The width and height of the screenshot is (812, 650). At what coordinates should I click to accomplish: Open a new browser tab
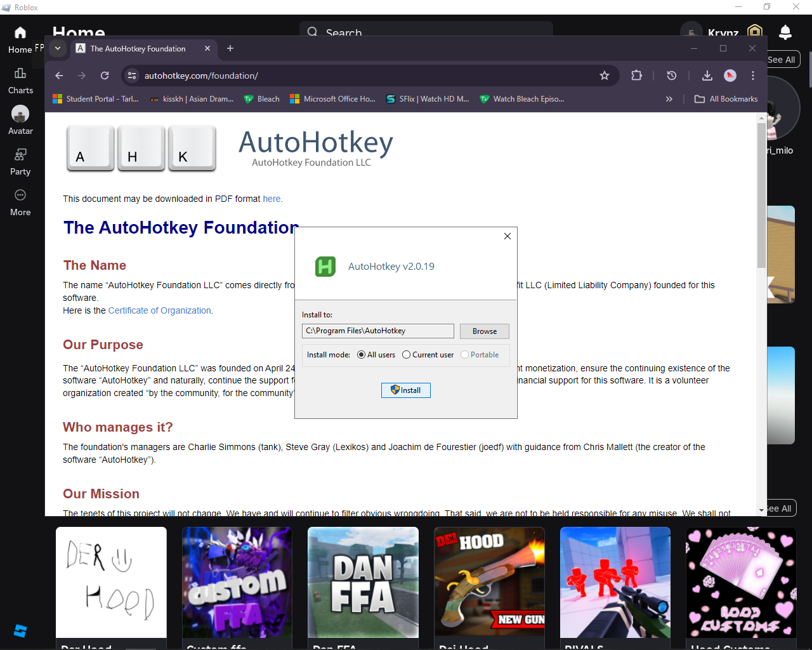click(x=230, y=48)
